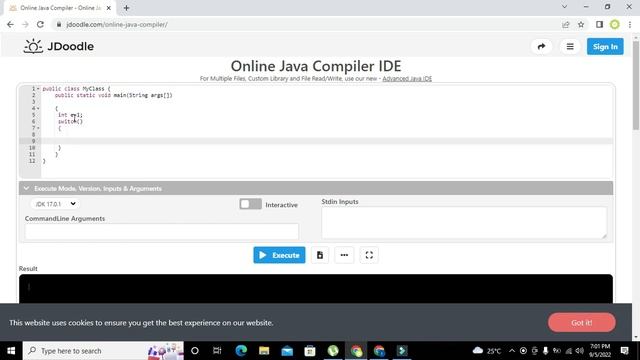
Task: Focus the CommandLine Arguments field
Action: coord(162,231)
